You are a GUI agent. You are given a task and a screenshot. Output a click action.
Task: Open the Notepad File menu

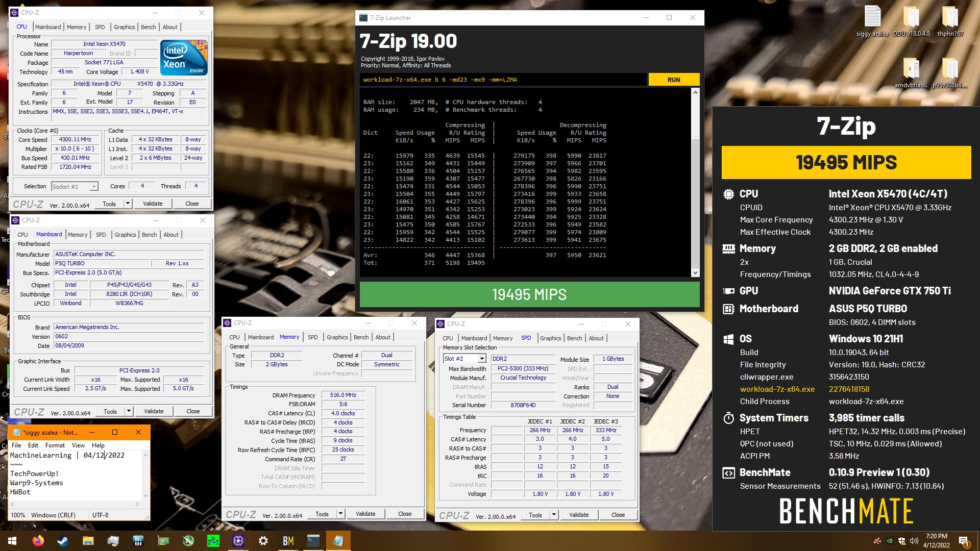click(16, 445)
